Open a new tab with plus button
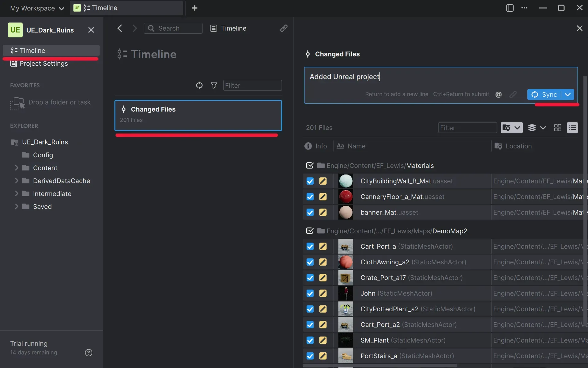588x368 pixels. (195, 8)
